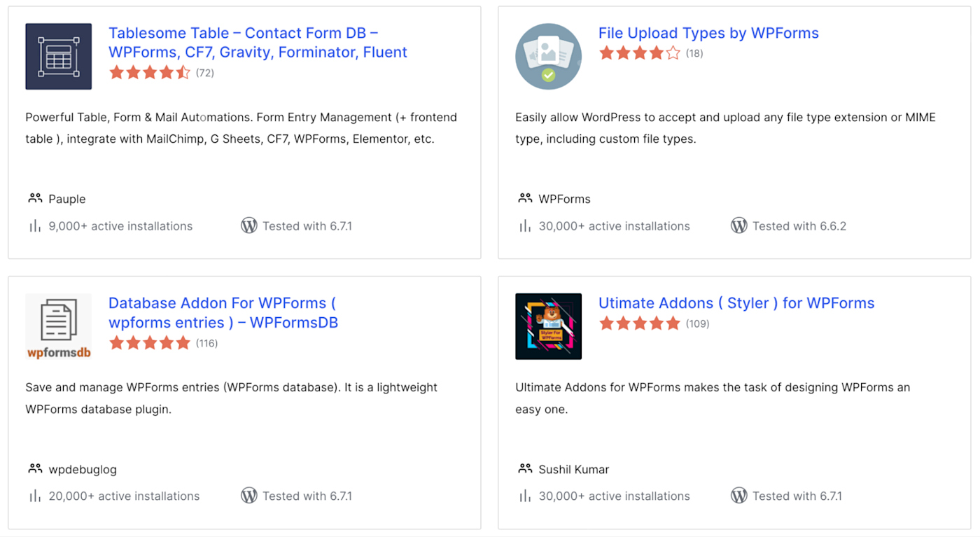
Task: Click the (72) ratings count
Action: (205, 73)
